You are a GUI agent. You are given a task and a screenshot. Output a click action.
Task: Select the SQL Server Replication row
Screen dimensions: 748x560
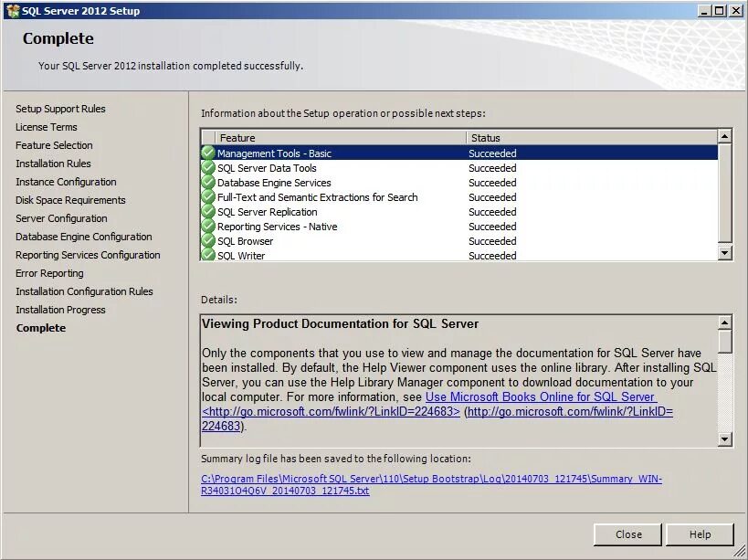tap(459, 212)
